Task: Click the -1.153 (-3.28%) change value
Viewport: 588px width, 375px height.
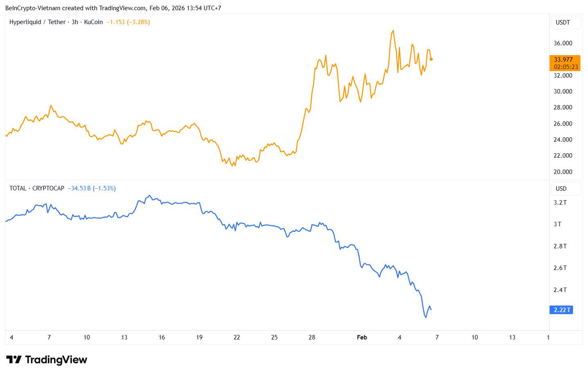Action: [128, 22]
